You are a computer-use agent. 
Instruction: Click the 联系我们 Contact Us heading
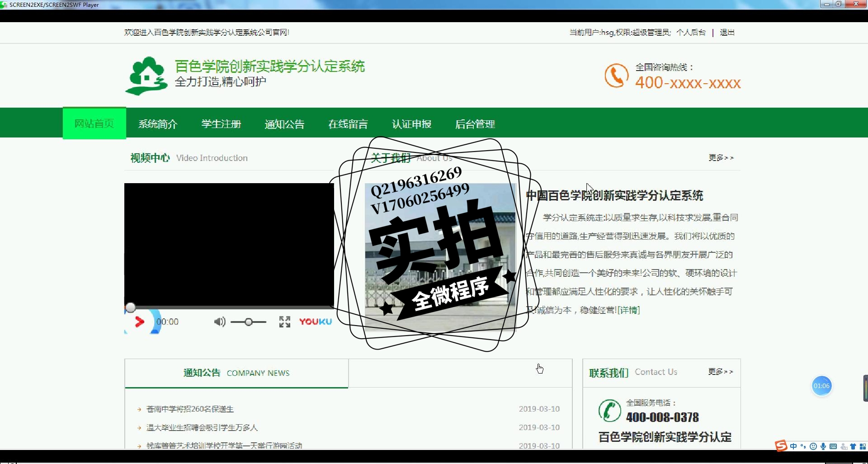click(609, 373)
